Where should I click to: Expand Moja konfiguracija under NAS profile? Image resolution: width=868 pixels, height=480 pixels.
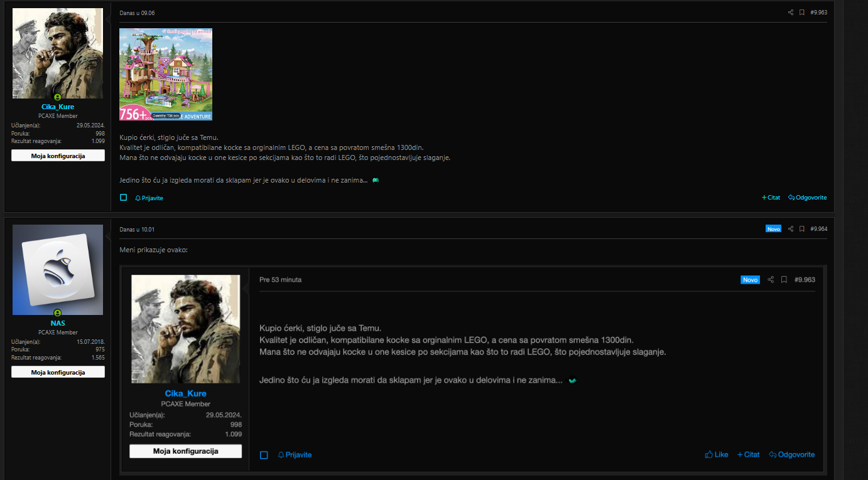(x=58, y=372)
